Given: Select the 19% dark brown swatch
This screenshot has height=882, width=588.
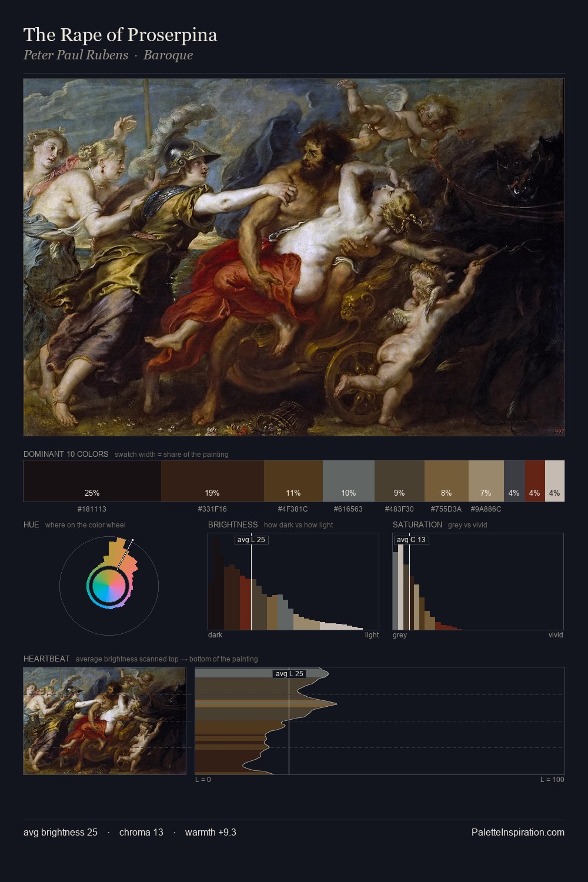Looking at the screenshot, I should 212,481.
